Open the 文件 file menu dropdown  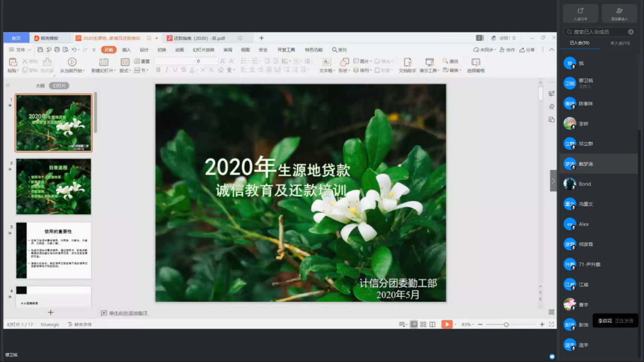coord(21,50)
